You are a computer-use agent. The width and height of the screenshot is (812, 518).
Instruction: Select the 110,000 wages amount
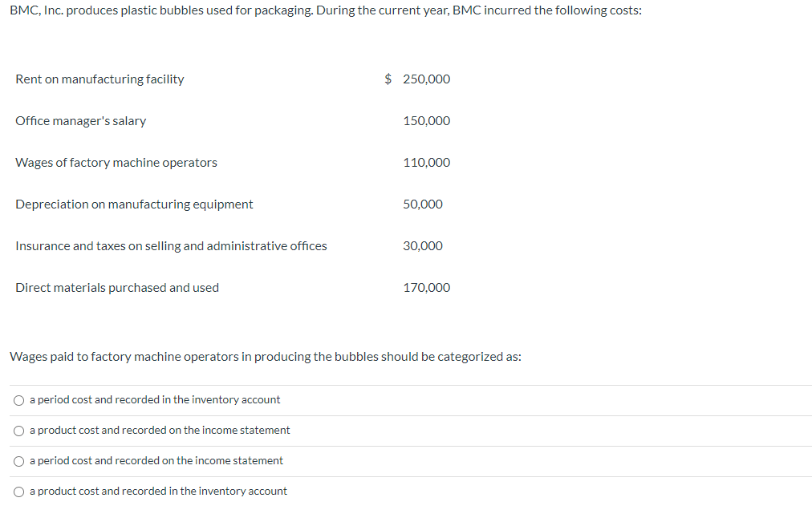click(x=426, y=162)
